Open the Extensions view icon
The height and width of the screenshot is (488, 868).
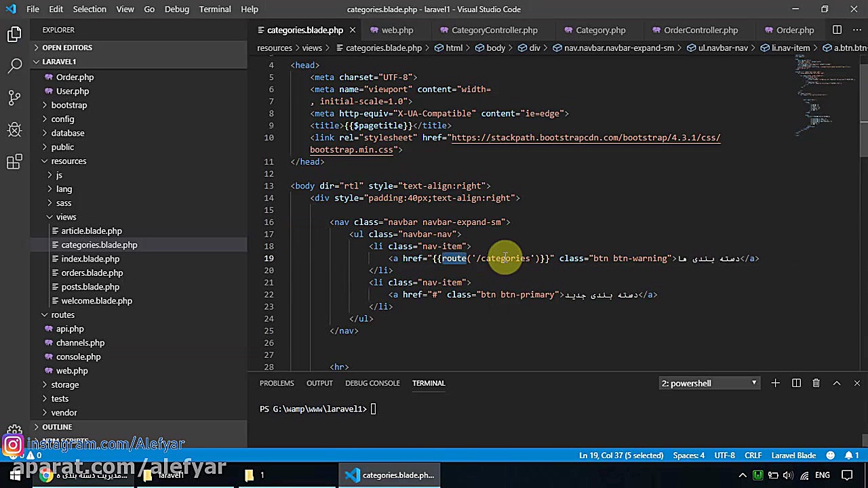point(14,161)
